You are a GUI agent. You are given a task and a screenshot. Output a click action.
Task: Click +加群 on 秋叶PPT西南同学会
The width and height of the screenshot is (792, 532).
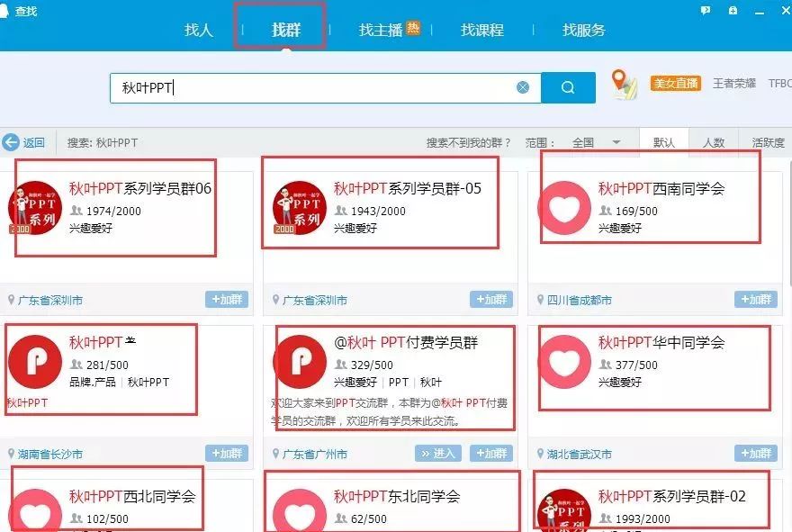click(x=754, y=299)
